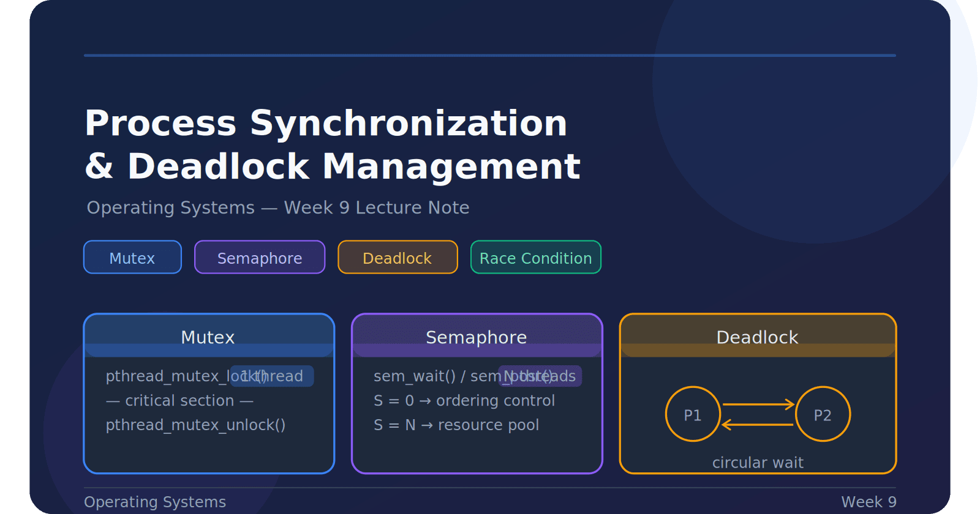
Task: Select the Deadlock card header
Action: tap(758, 336)
